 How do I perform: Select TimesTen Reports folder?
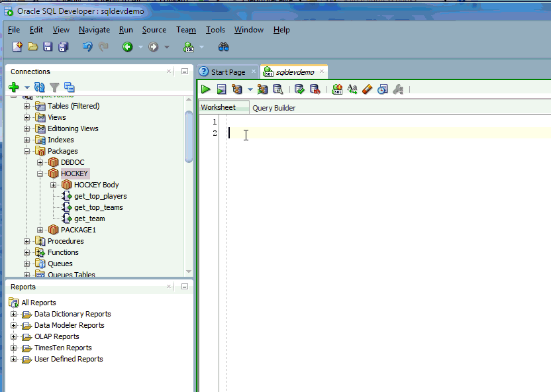pos(63,348)
